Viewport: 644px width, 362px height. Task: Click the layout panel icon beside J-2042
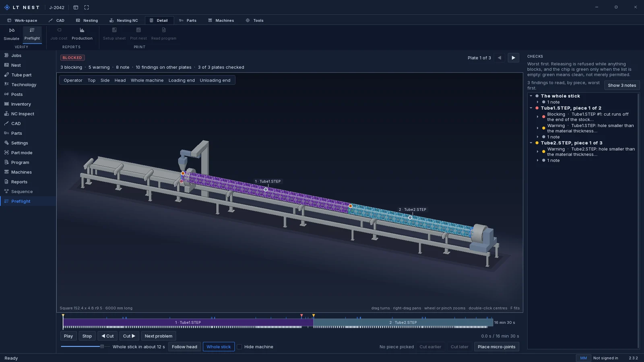(x=76, y=7)
